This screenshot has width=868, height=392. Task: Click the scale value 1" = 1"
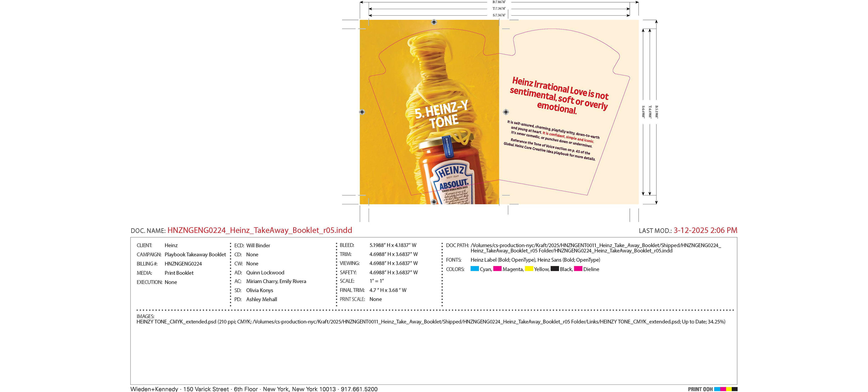(x=376, y=281)
